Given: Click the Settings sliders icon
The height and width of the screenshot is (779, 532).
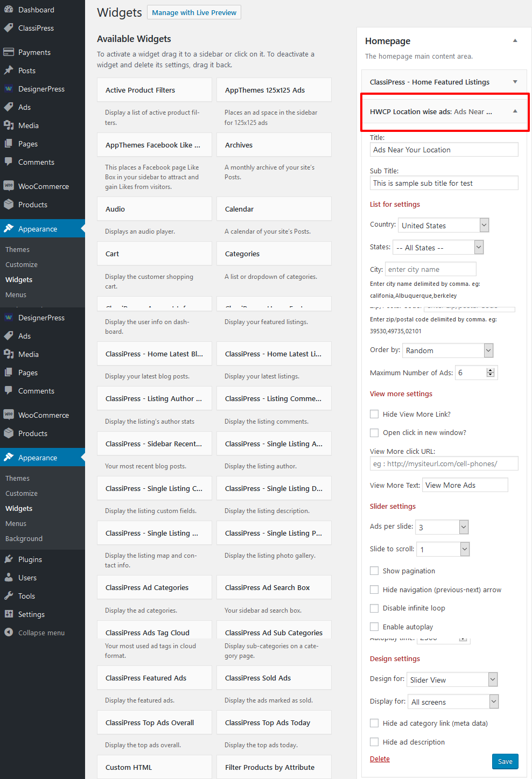Looking at the screenshot, I should (x=9, y=614).
